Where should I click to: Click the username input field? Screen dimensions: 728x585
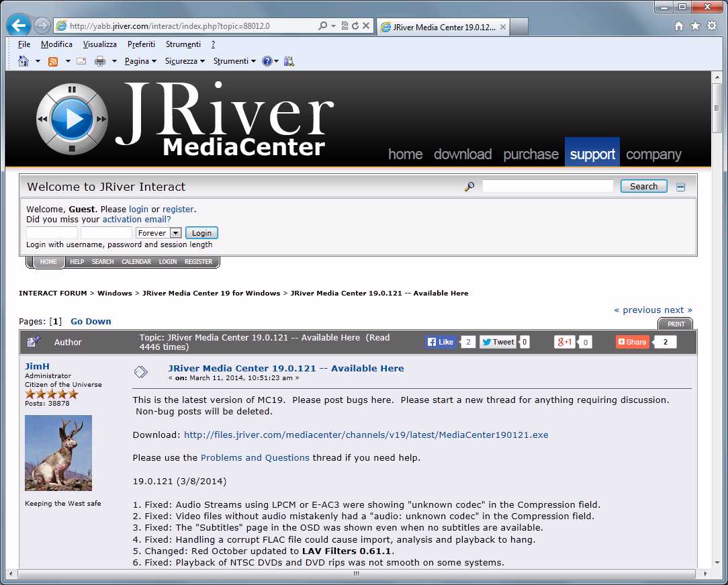click(x=52, y=233)
